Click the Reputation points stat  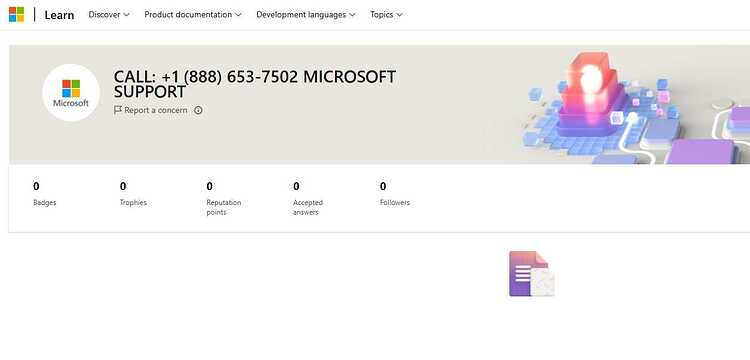223,198
